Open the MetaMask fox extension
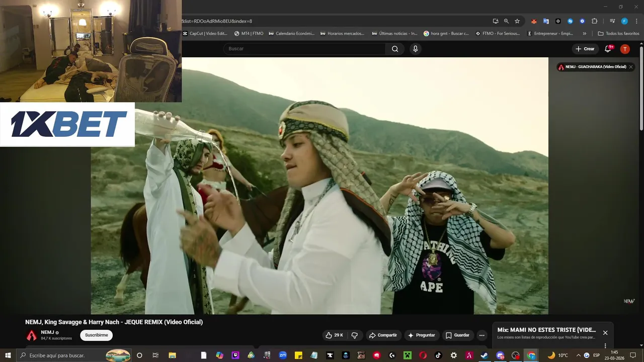The image size is (644, 362). pos(534,21)
